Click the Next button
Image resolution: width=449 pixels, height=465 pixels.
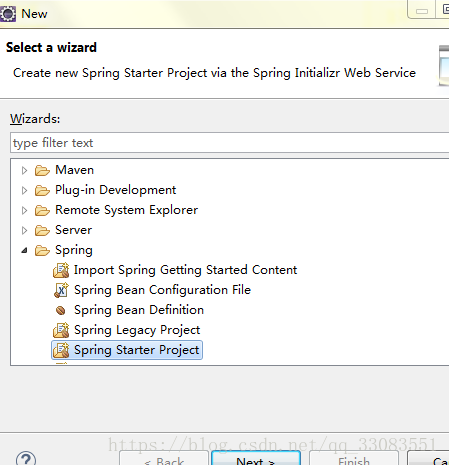tap(256, 458)
